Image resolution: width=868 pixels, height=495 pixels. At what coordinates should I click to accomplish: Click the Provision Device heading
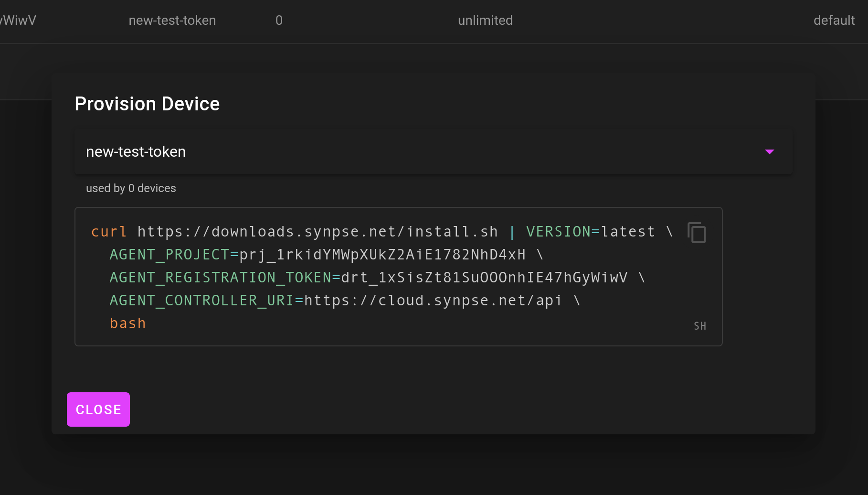click(147, 104)
